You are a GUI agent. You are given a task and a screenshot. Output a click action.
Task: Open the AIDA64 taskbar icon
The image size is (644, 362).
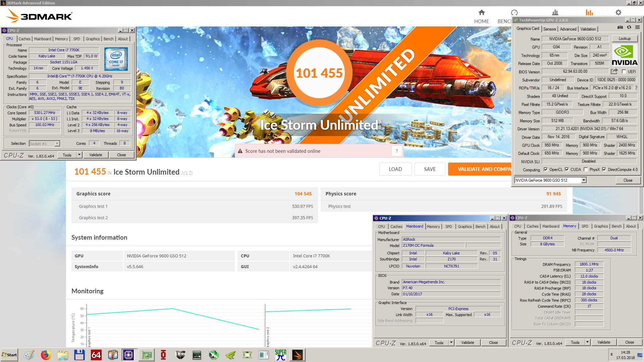pyautogui.click(x=96, y=355)
